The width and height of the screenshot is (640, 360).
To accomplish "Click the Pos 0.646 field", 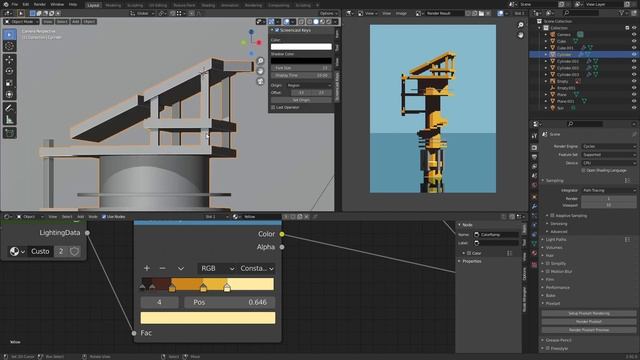I will (x=229, y=302).
